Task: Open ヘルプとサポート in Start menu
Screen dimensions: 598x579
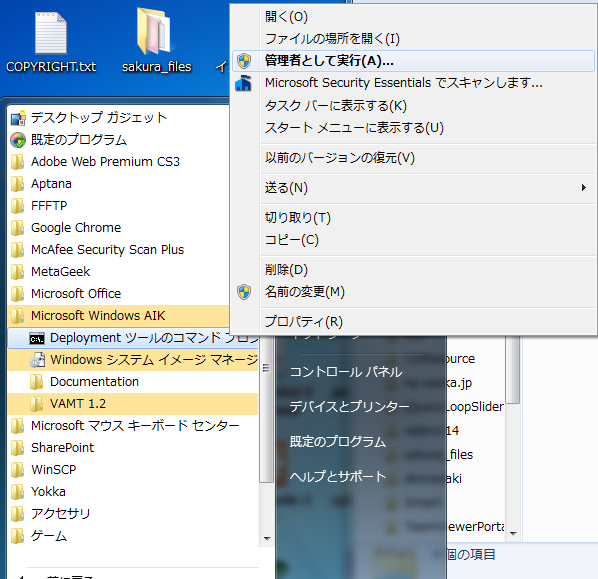Action: [x=338, y=476]
